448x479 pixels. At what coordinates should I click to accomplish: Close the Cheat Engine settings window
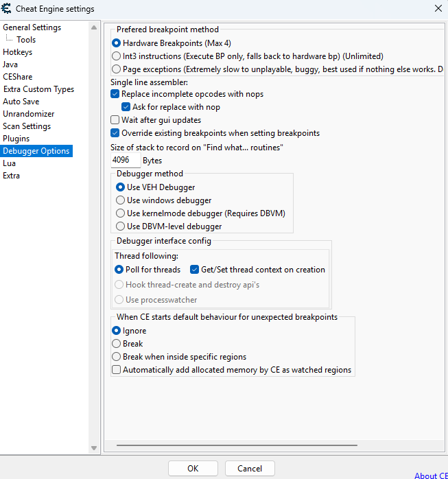tap(438, 8)
